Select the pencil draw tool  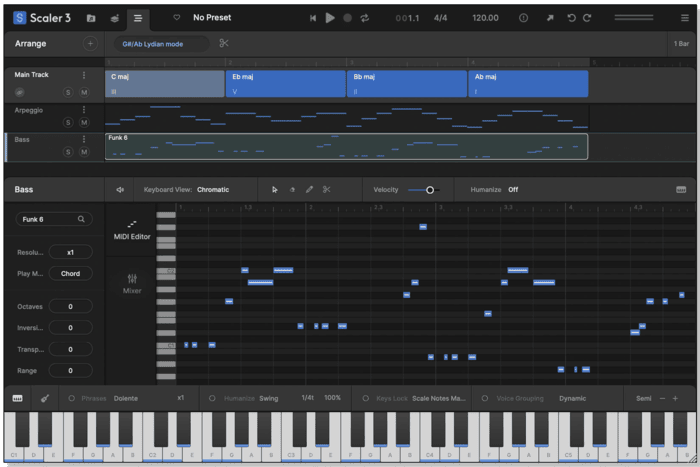309,189
